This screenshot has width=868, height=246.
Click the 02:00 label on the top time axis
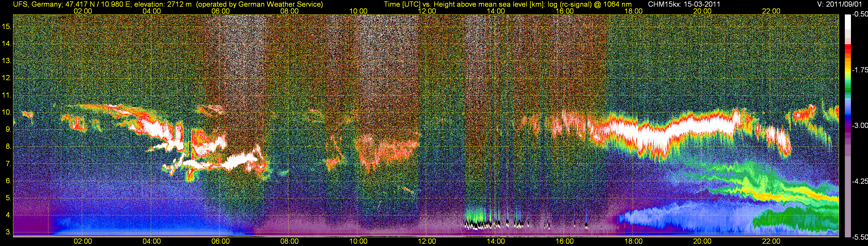(x=82, y=11)
